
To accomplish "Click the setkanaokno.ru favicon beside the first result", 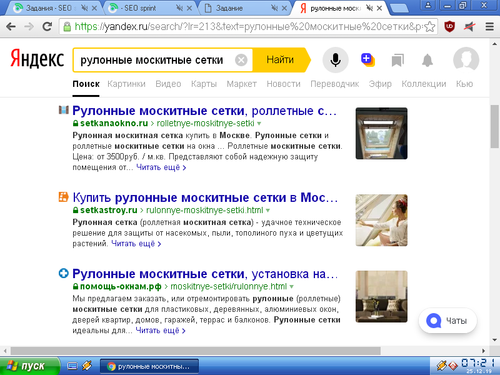I will click(x=64, y=110).
